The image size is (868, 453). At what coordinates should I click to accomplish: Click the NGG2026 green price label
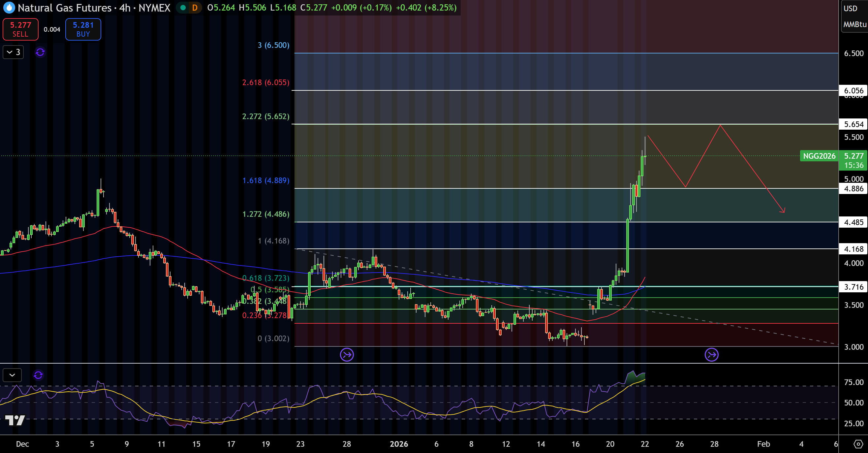point(819,156)
